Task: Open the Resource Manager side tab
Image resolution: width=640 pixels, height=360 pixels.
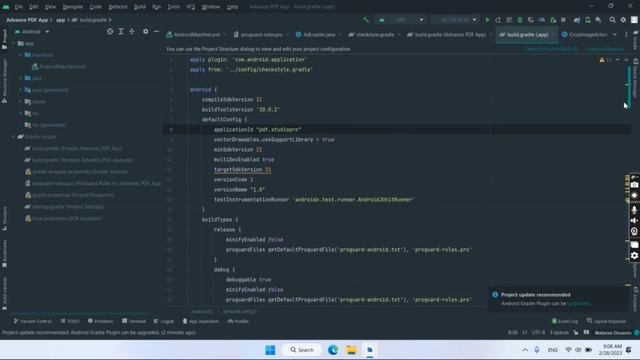Action: point(4,81)
